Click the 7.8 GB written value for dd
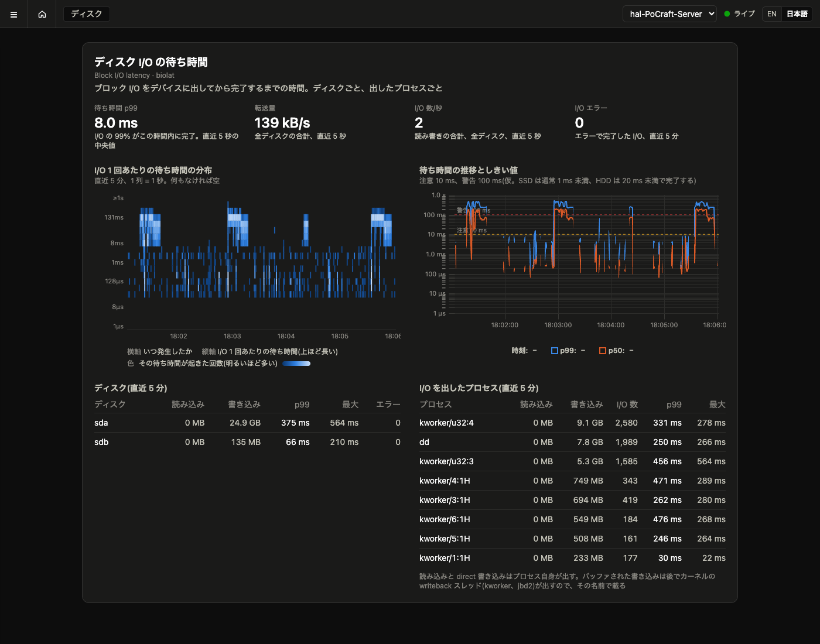This screenshot has height=644, width=820. [x=590, y=442]
